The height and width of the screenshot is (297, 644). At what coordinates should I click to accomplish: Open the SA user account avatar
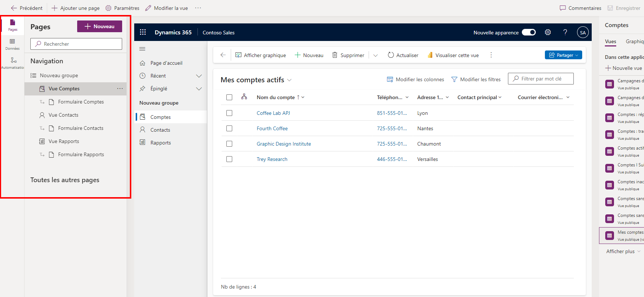(583, 32)
